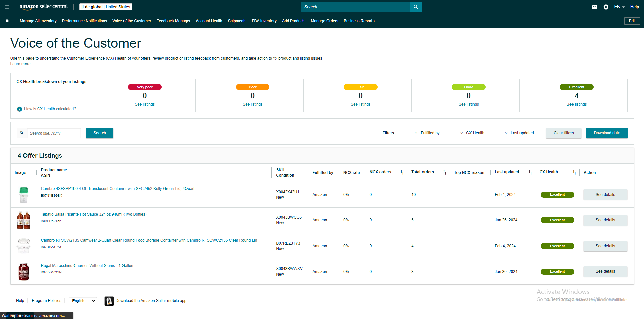Sort listings by NCX orders
Screen dimensions: 644x319
(402, 172)
